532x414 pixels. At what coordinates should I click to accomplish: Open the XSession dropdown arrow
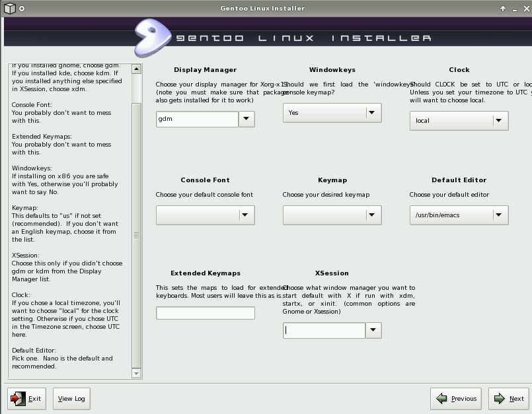click(x=373, y=330)
